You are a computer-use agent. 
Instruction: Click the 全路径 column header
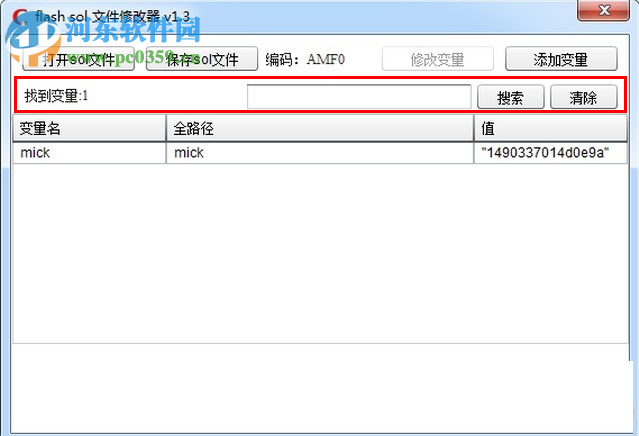(x=320, y=128)
